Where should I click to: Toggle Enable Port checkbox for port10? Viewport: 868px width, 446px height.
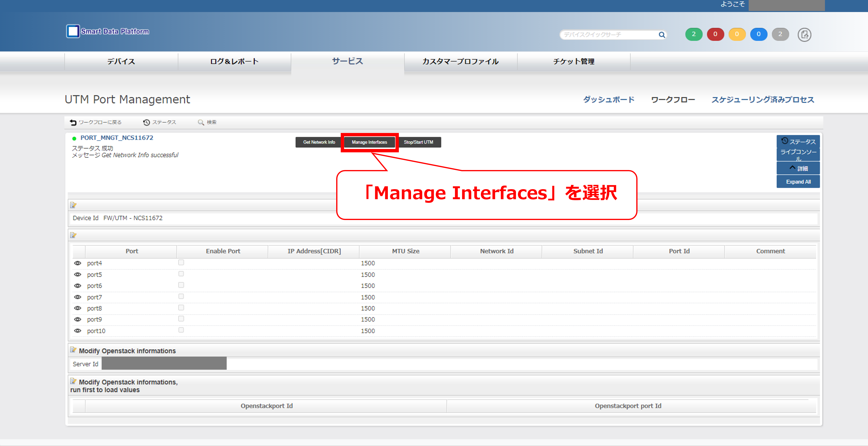[181, 330]
